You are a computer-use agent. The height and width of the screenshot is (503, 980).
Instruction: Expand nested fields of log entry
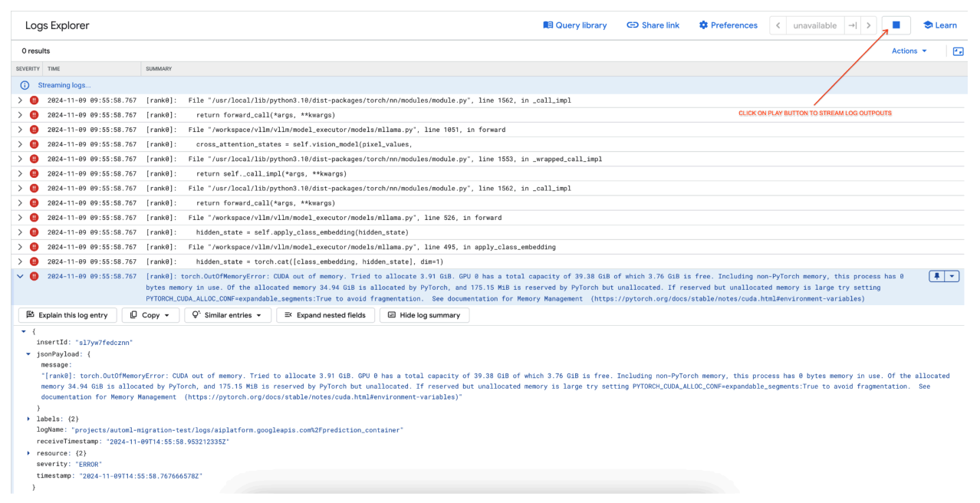(x=325, y=315)
